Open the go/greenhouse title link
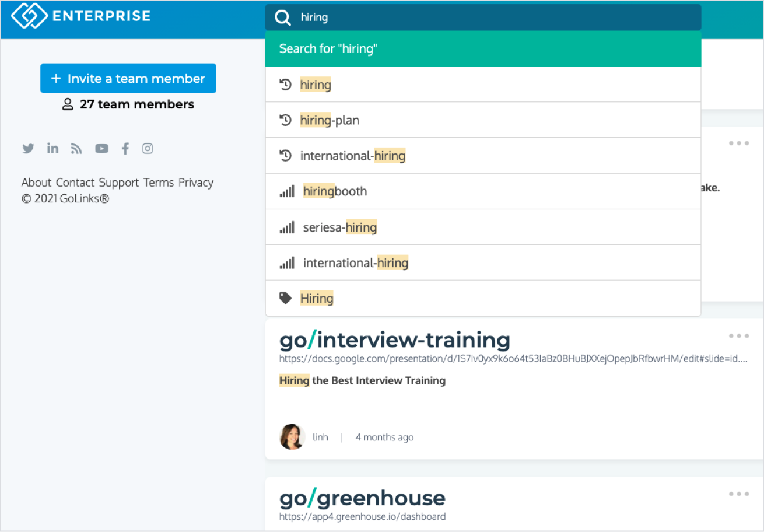The image size is (764, 532). coord(362,498)
